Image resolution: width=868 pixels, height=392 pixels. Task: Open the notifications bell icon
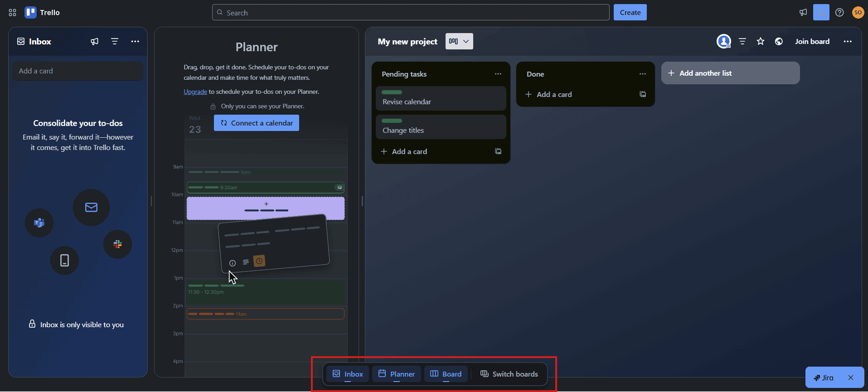[821, 13]
